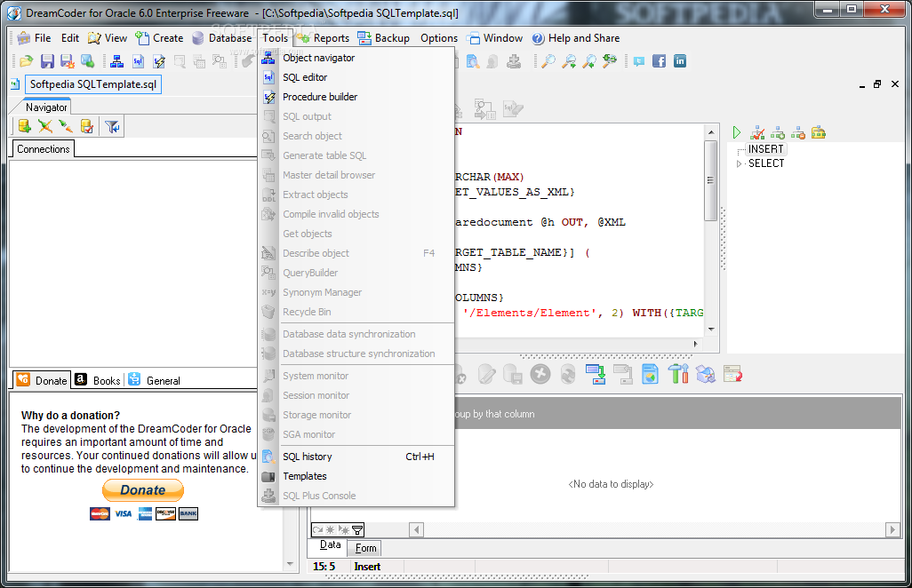912x588 pixels.
Task: Open the Window menu
Action: click(x=495, y=38)
